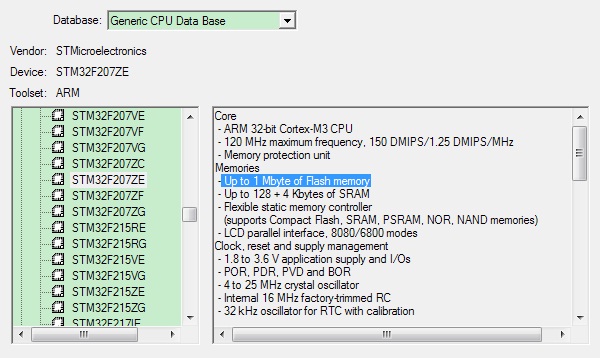Image resolution: width=601 pixels, height=360 pixels.
Task: Click device list scroll down arrow
Action: (x=190, y=318)
